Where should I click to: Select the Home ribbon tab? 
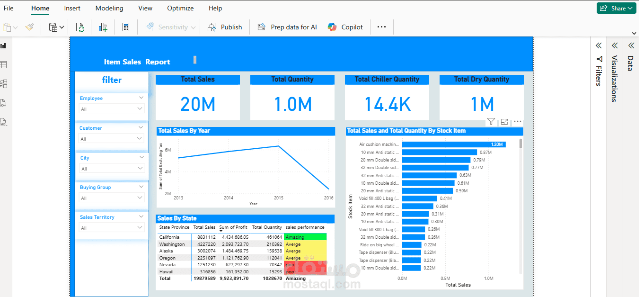coord(40,8)
